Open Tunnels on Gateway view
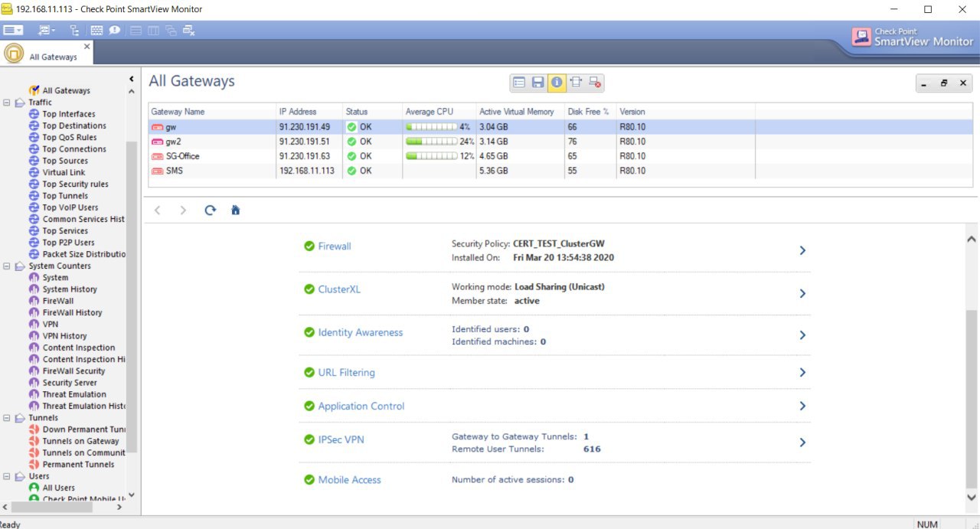This screenshot has height=529, width=980. tap(80, 441)
